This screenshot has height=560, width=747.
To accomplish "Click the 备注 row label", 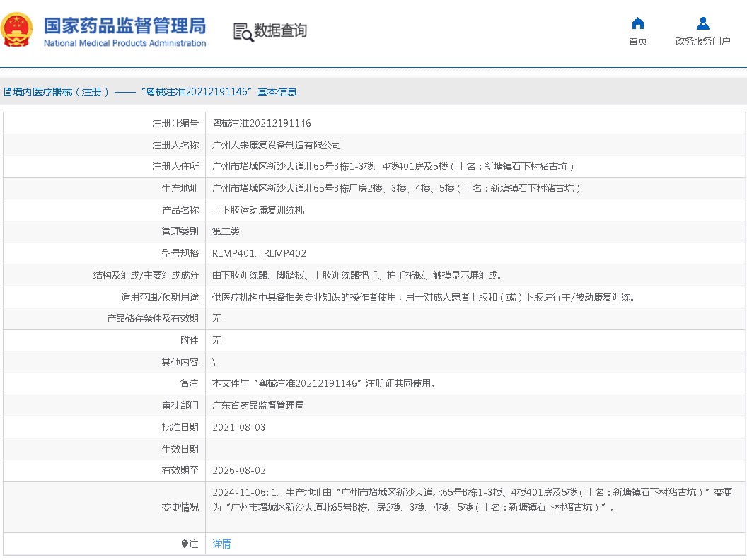I will point(189,384).
